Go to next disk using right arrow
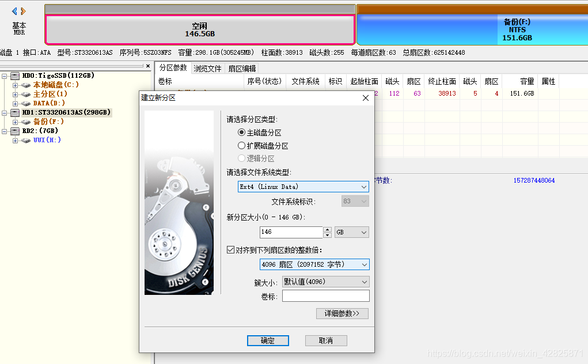 coord(23,12)
